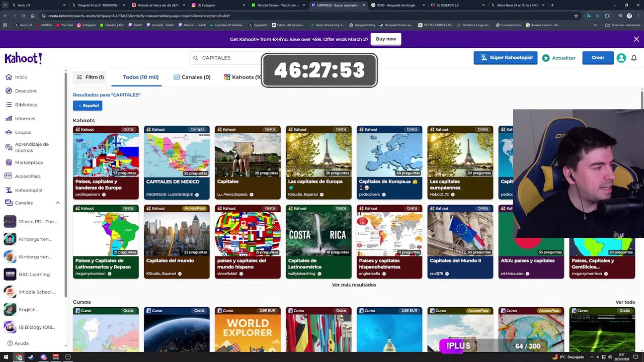The width and height of the screenshot is (644, 362).
Task: Open países y capitales del mundo hispano
Action: pyautogui.click(x=248, y=242)
